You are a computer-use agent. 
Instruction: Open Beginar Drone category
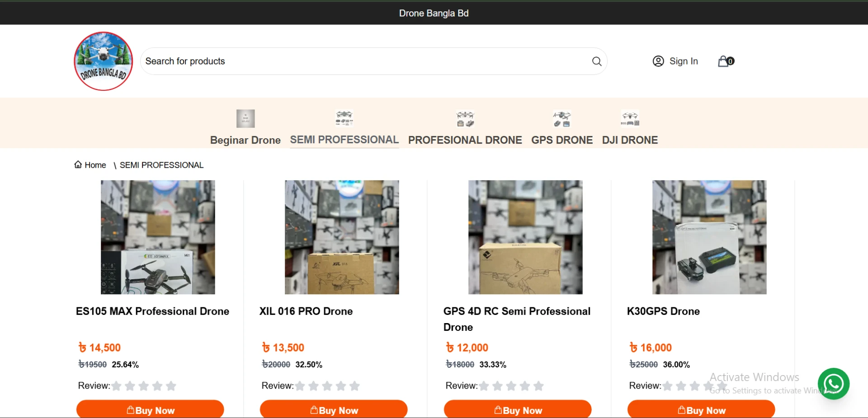pos(245,140)
